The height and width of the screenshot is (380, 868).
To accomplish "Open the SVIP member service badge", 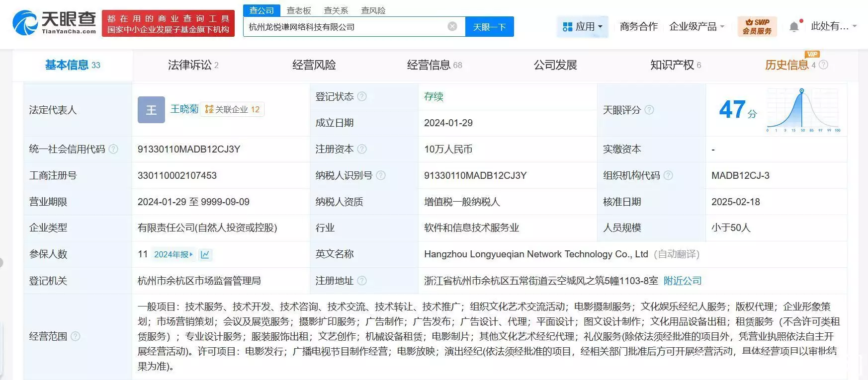I will 757,26.
